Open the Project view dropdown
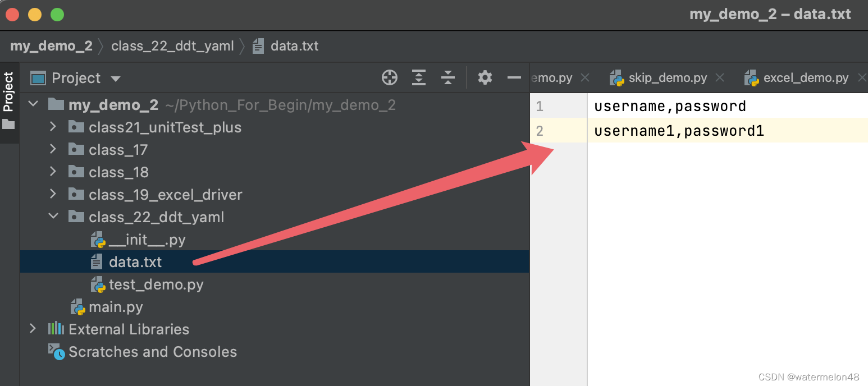Viewport: 868px width, 386px height. point(116,77)
